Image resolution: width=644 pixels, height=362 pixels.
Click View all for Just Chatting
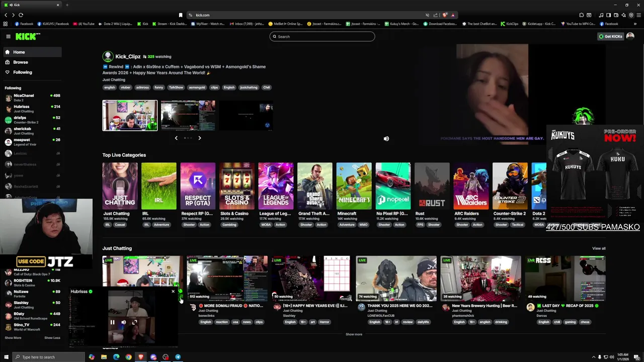tap(599, 248)
